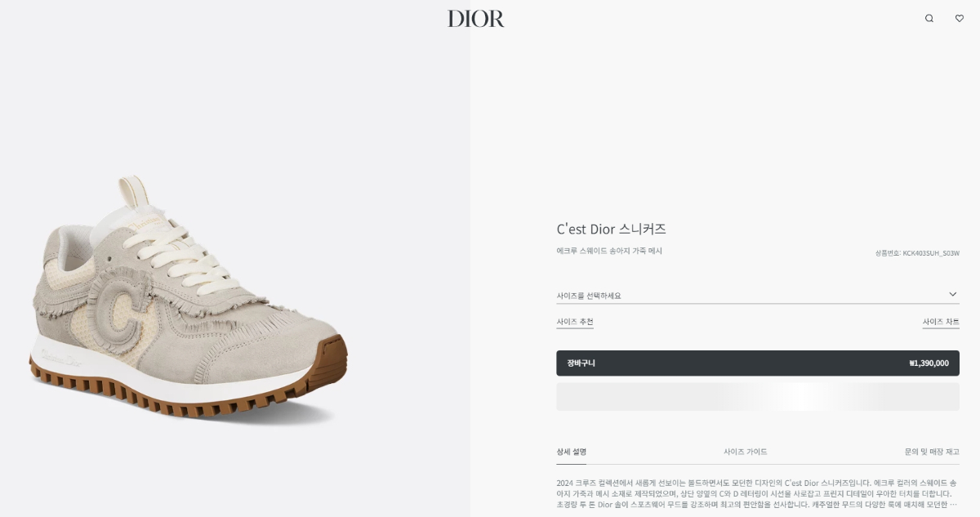Click the 에크루 스웨이드 material subtitle
The height and width of the screenshot is (517, 980).
pos(609,251)
